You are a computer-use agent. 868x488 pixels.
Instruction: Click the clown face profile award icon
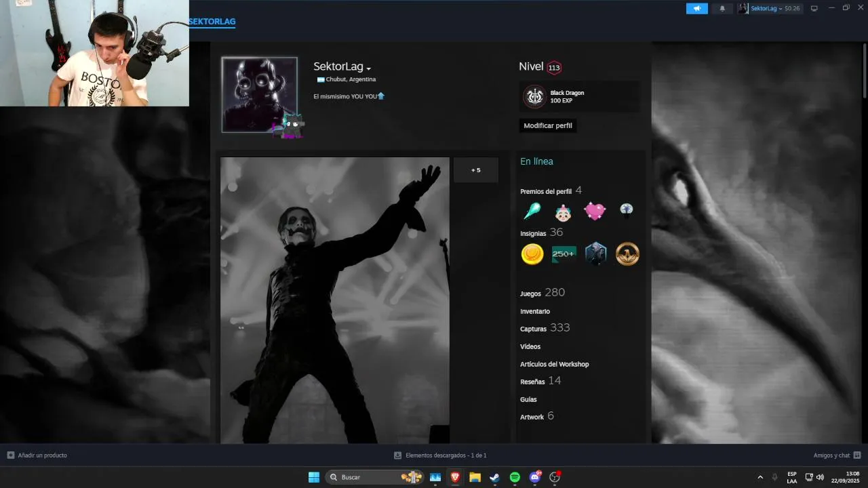(563, 213)
